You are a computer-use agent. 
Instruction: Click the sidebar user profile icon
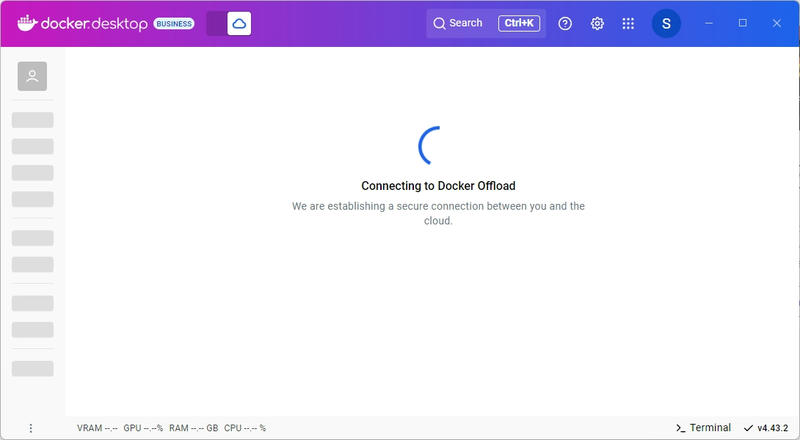coord(32,76)
